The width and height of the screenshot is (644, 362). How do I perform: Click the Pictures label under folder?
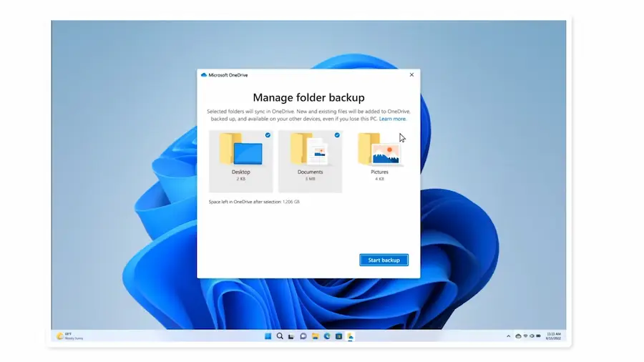(x=379, y=172)
